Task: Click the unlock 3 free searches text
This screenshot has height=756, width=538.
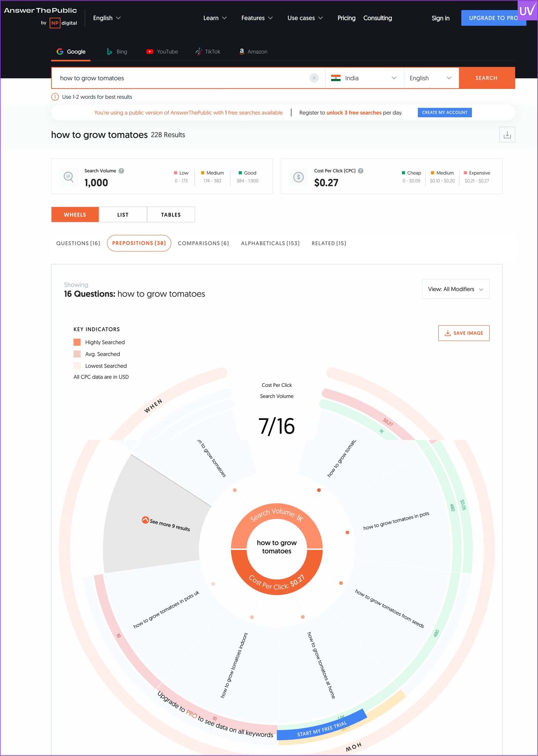Action: pyautogui.click(x=354, y=112)
